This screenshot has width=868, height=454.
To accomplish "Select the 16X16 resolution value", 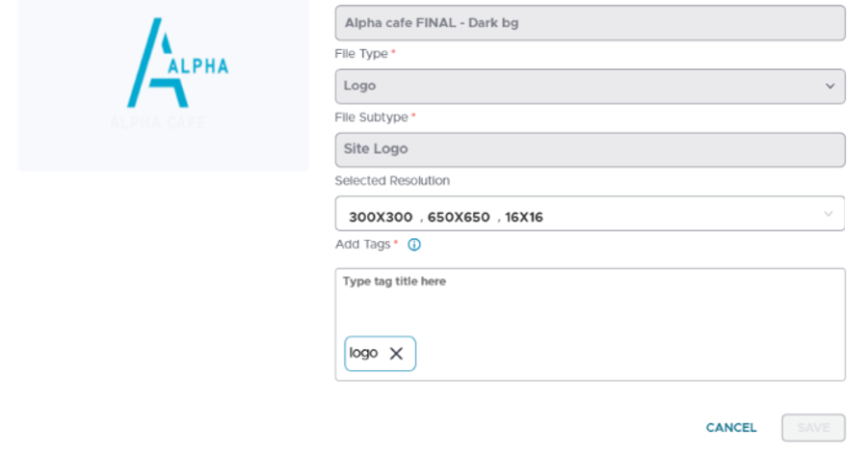I will point(524,217).
